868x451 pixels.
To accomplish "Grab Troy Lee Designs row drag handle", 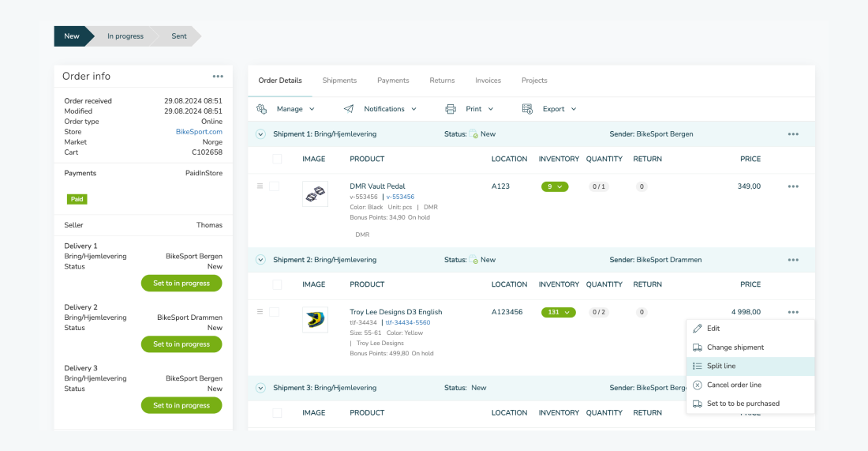I will point(260,312).
